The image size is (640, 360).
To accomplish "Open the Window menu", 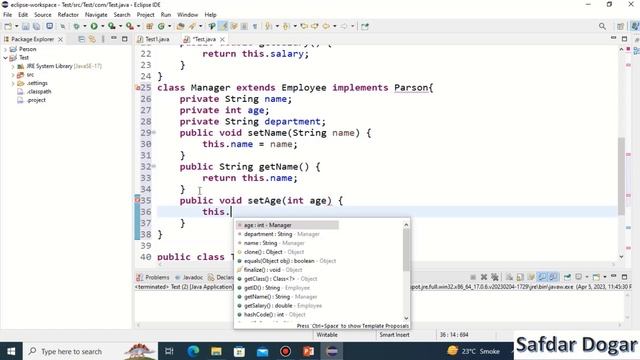I will [x=187, y=15].
